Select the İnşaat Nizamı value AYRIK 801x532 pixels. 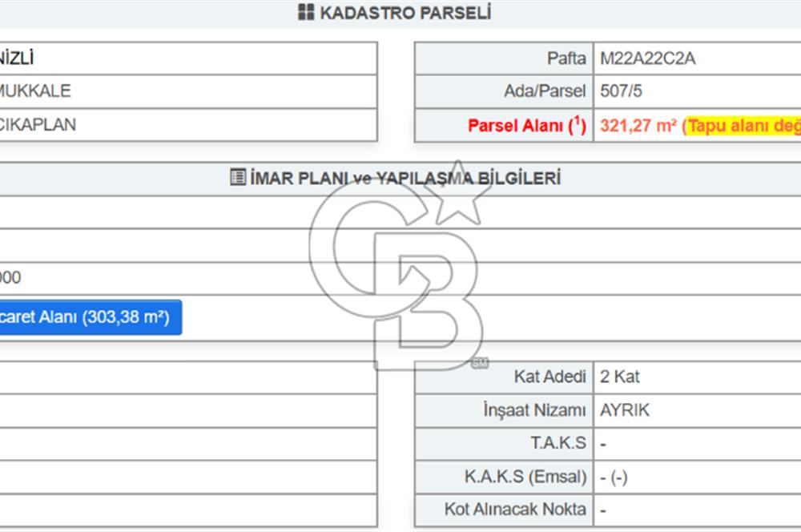[x=625, y=410]
